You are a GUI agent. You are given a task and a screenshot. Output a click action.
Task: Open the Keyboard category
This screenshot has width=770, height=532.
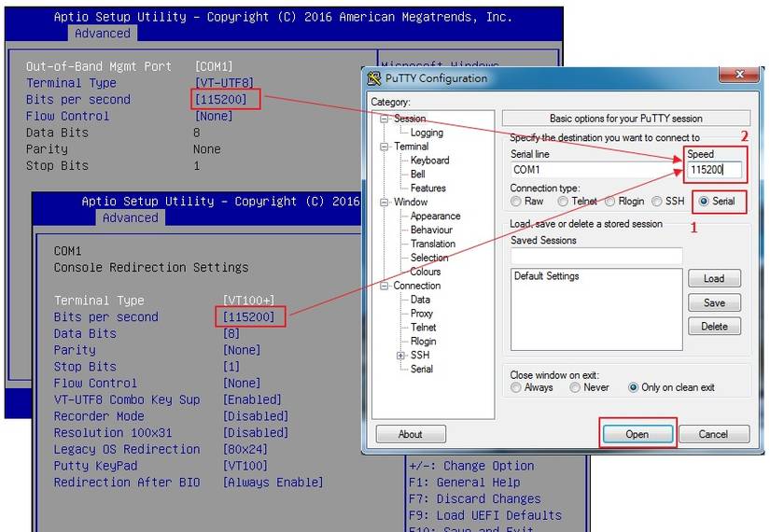(x=429, y=161)
